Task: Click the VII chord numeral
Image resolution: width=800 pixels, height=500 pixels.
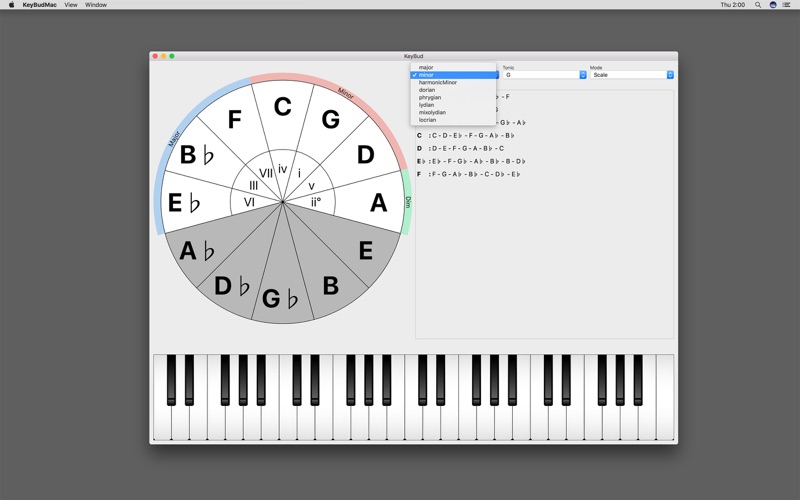Action: 266,173
